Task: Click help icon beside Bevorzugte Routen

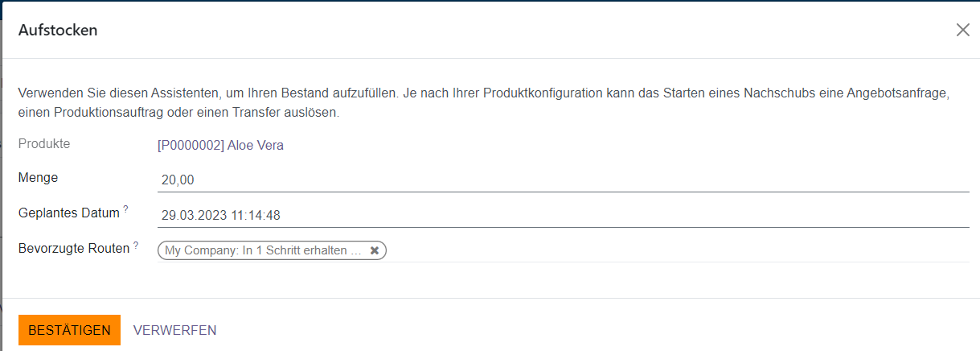Action: click(x=136, y=246)
